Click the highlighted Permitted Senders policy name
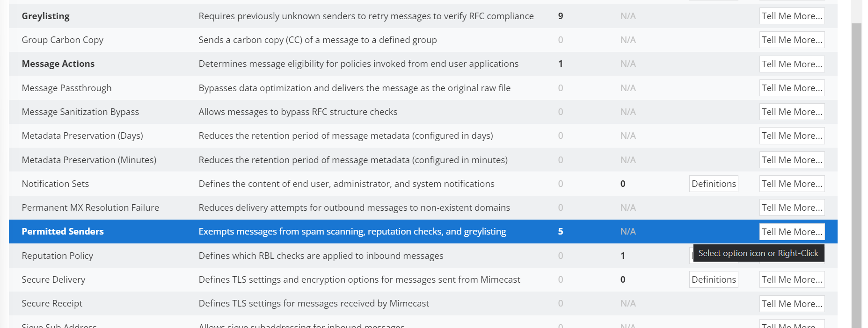The height and width of the screenshot is (328, 868). pyautogui.click(x=63, y=231)
